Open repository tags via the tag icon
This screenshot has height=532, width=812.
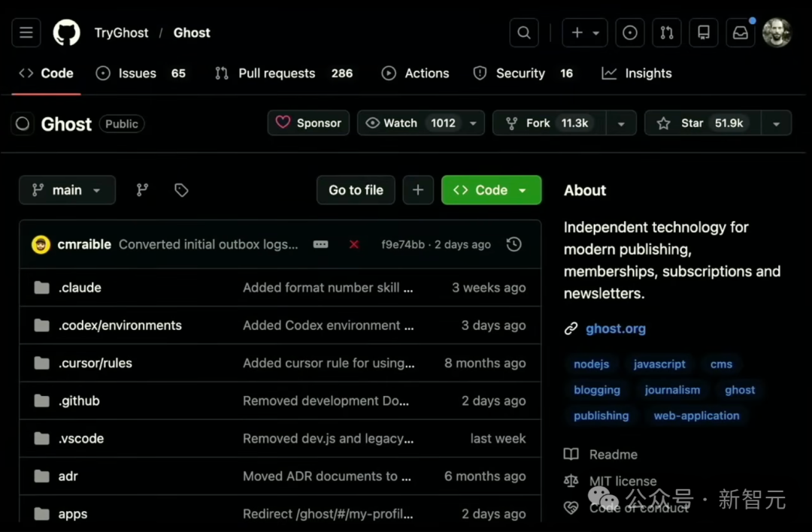tap(181, 190)
